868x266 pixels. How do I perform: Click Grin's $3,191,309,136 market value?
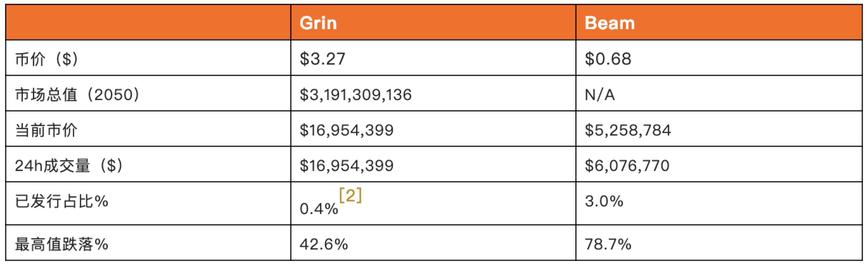(x=355, y=95)
